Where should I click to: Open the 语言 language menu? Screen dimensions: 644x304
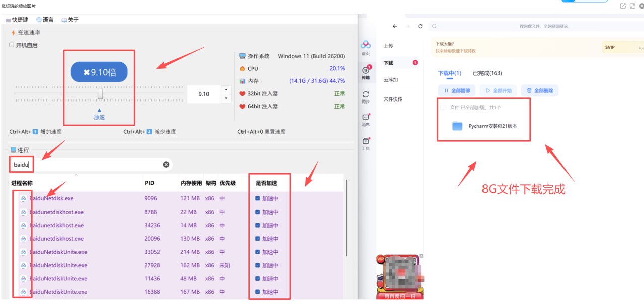tap(45, 20)
